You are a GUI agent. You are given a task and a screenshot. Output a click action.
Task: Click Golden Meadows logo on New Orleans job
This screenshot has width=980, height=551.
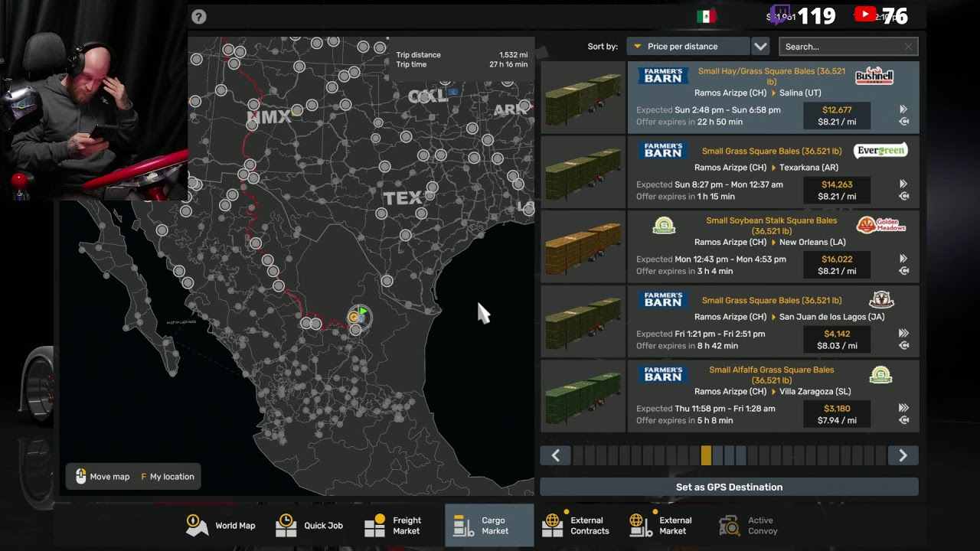point(880,225)
